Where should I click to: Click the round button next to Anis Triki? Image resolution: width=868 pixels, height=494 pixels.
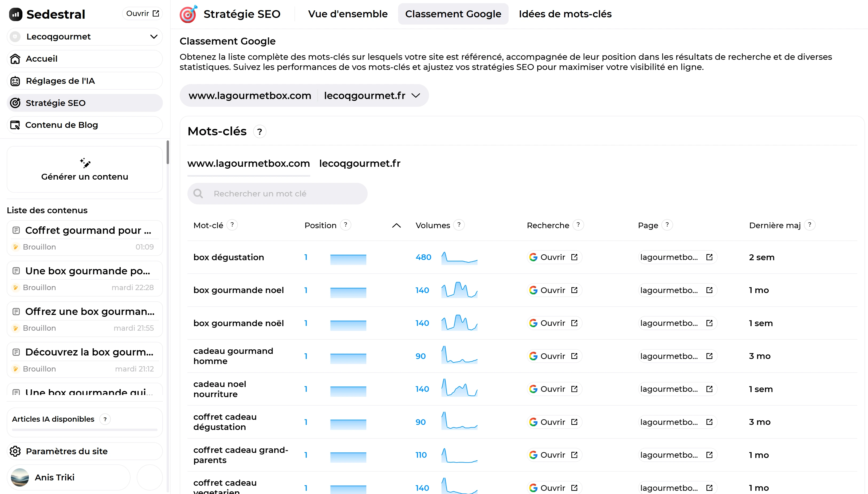[x=150, y=477]
